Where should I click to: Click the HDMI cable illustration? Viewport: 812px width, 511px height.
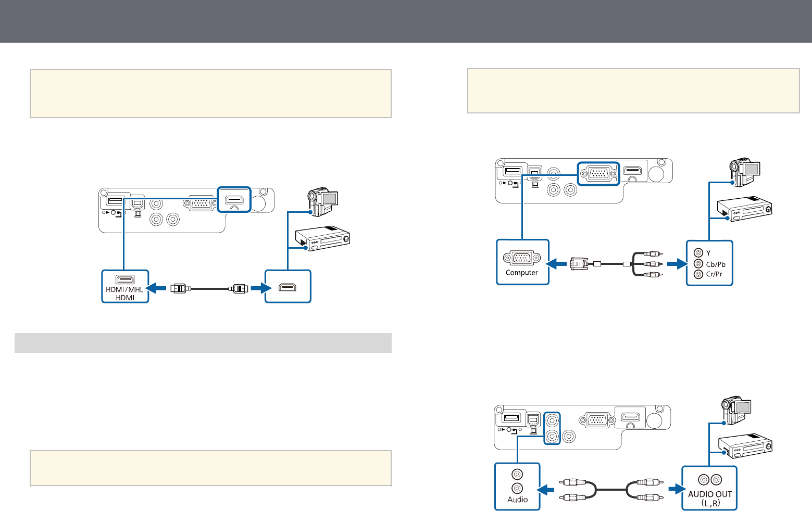click(x=209, y=288)
